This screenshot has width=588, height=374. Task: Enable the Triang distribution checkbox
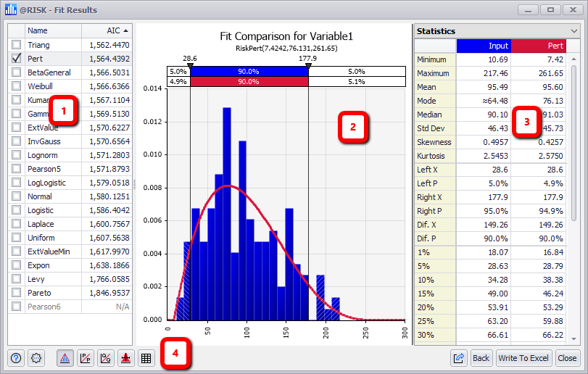point(16,45)
